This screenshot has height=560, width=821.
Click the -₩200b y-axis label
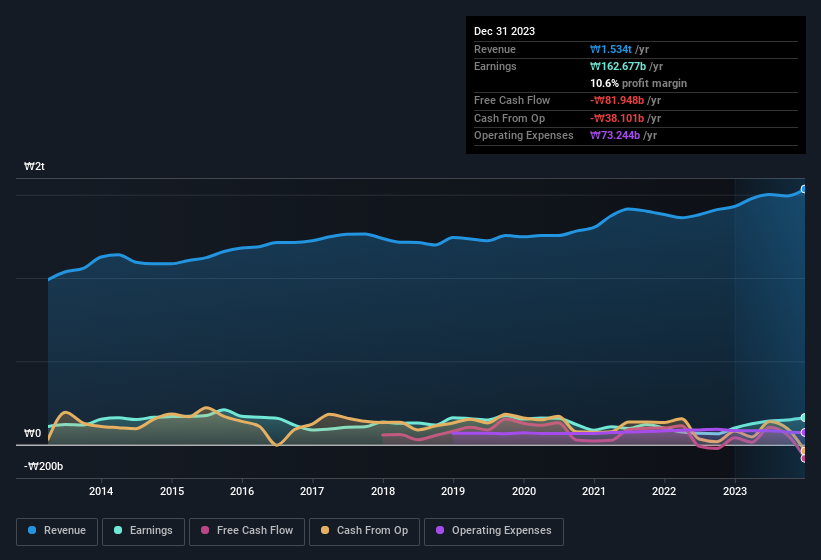(x=44, y=466)
